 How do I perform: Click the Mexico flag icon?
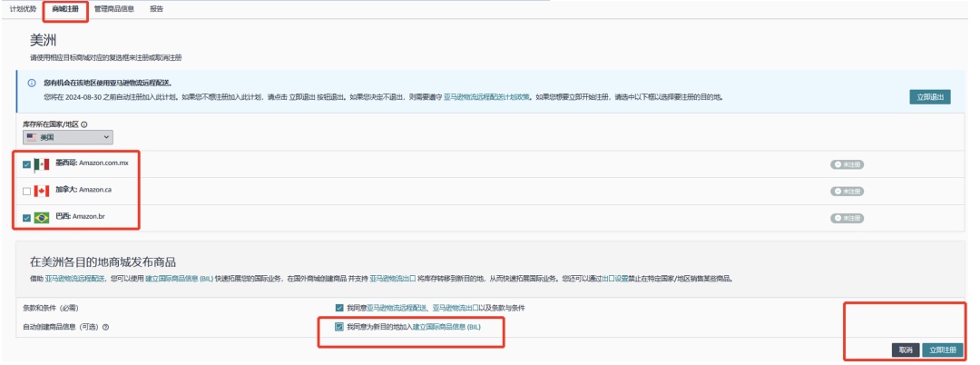point(41,164)
